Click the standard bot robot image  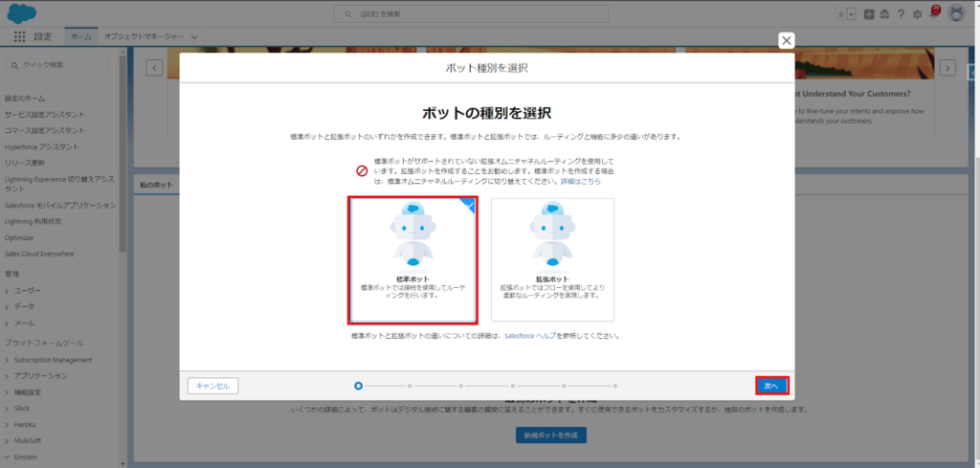point(413,234)
